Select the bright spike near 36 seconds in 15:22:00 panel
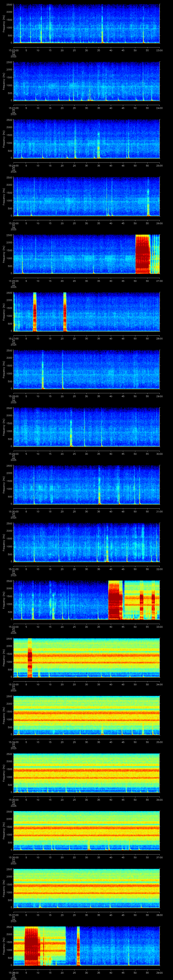This screenshot has height=980, width=173. (x=102, y=24)
